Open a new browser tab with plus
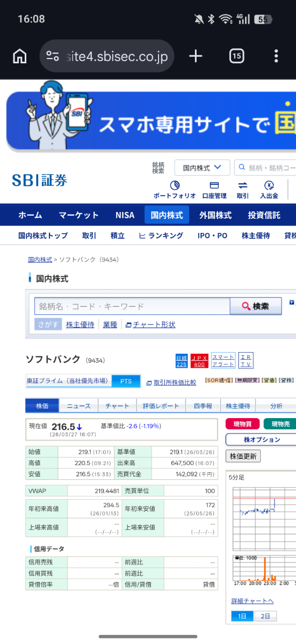This screenshot has height=644, width=296. click(x=196, y=56)
